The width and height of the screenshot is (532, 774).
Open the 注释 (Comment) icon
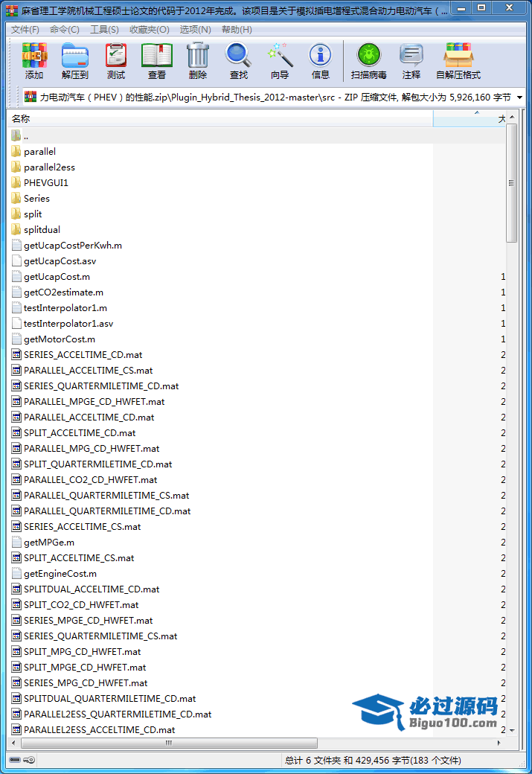click(x=411, y=55)
